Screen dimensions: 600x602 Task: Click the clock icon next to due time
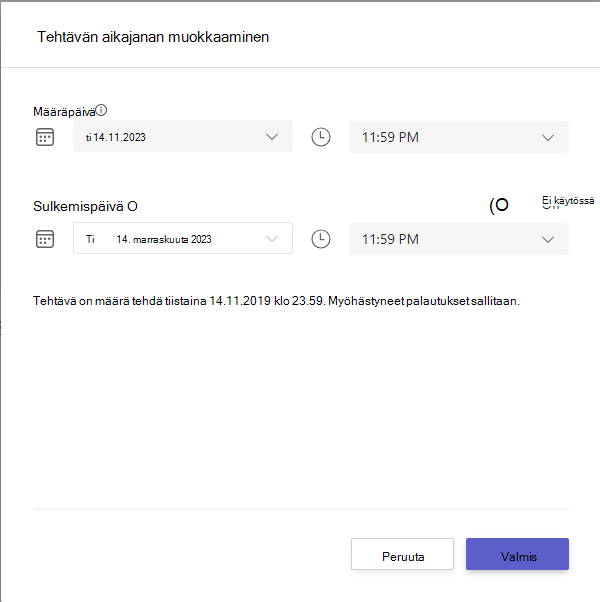tap(321, 137)
